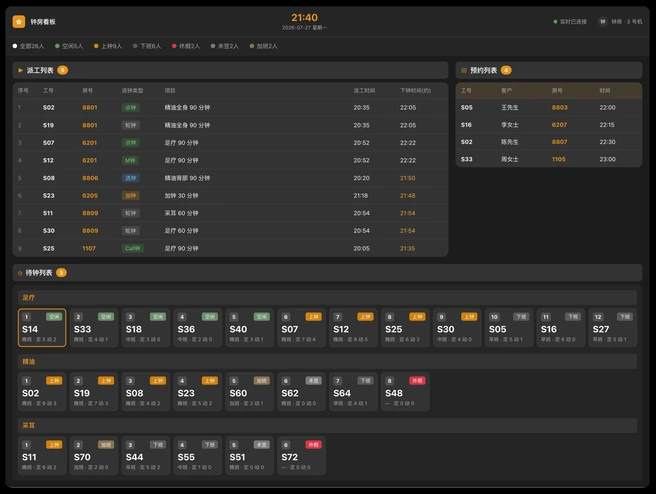Filter staff by 空闲5人 status

[x=69, y=46]
